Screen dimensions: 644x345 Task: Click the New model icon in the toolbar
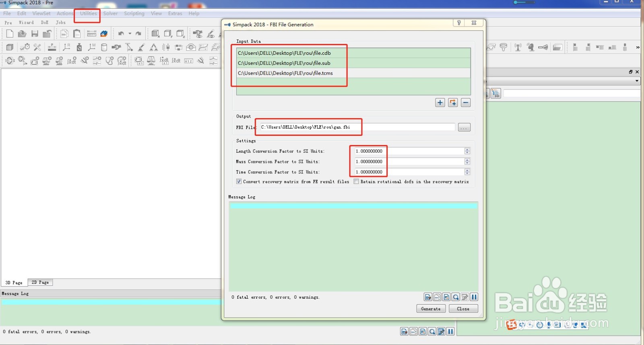(x=10, y=33)
